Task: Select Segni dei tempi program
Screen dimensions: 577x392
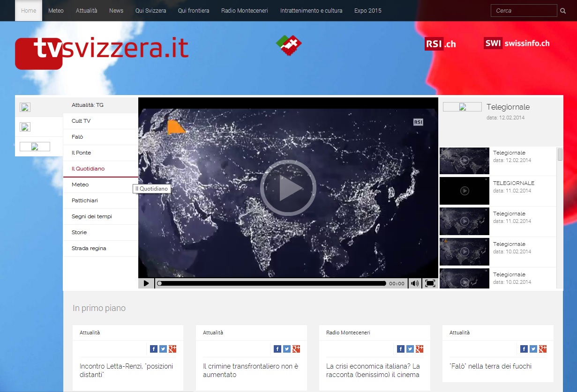Action: click(101, 216)
